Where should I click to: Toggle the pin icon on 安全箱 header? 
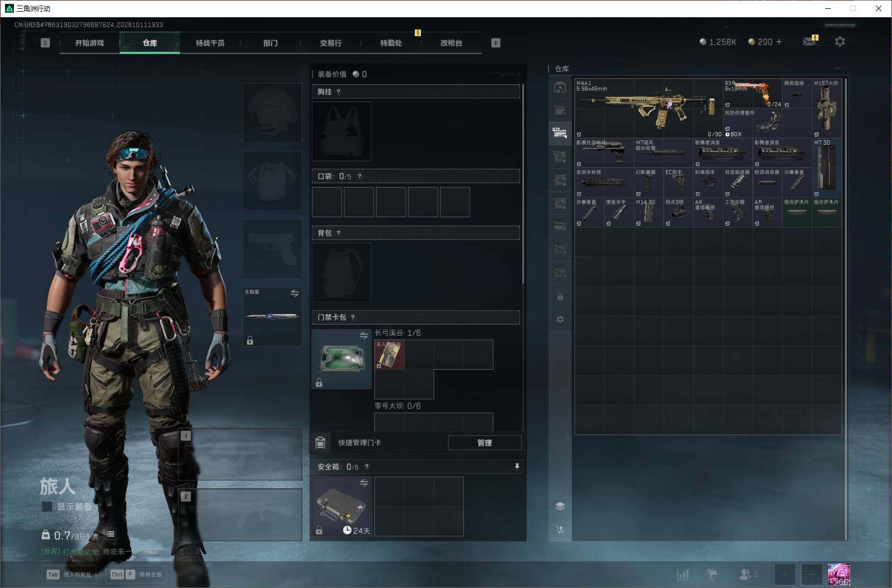tap(517, 467)
